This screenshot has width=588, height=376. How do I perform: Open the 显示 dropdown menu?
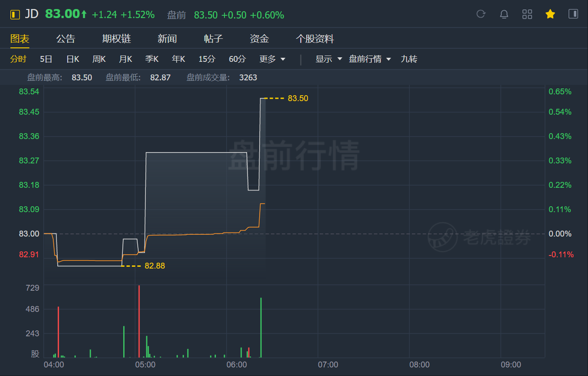tap(329, 59)
